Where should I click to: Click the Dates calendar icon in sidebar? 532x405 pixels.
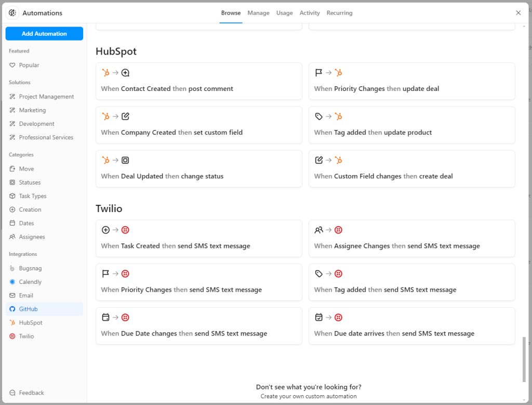click(x=12, y=223)
